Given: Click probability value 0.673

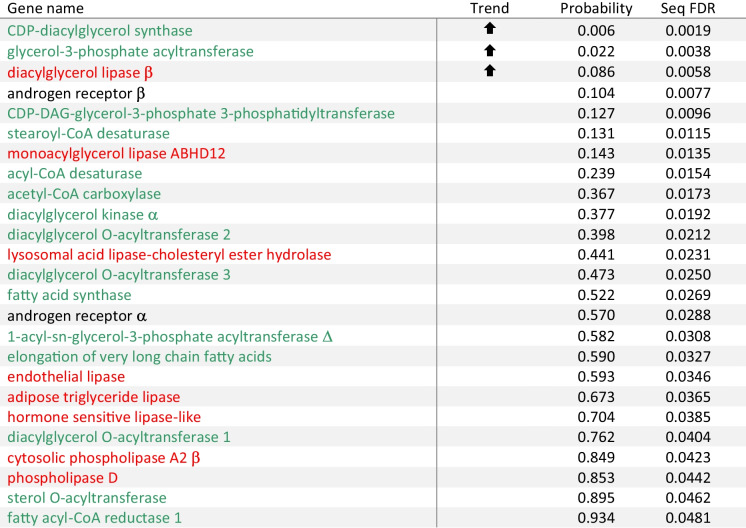Looking at the screenshot, I should coord(596,397).
